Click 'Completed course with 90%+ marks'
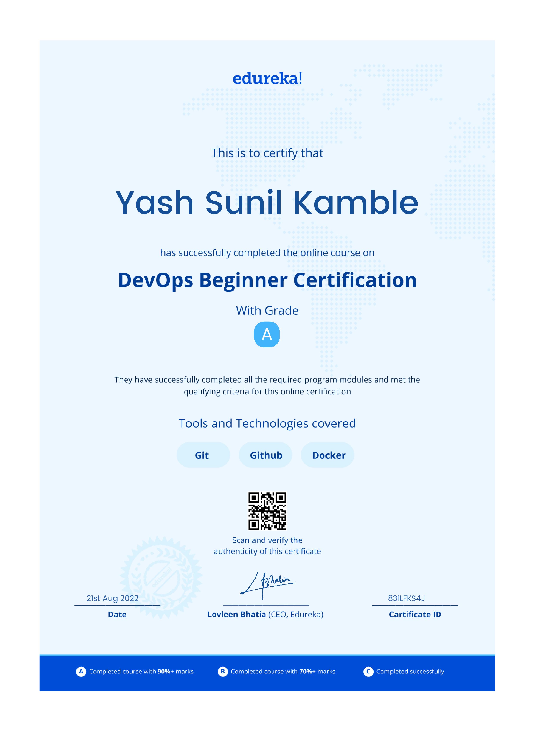The image size is (534, 756). (141, 671)
